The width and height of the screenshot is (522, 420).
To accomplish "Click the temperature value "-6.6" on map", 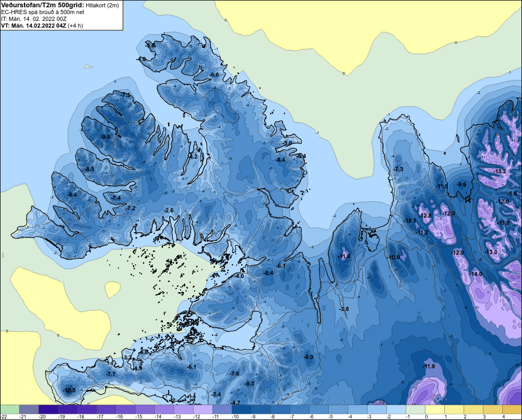I will 215,75.
